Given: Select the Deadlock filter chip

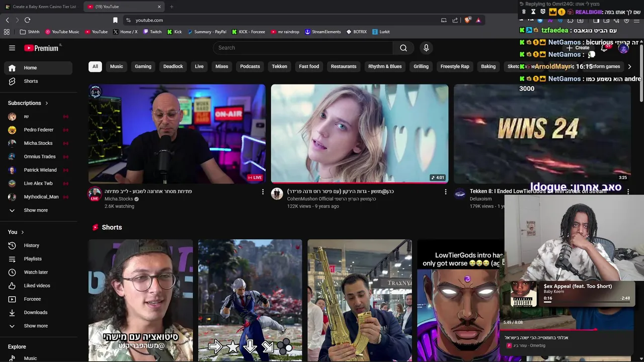Looking at the screenshot, I should pyautogui.click(x=173, y=66).
